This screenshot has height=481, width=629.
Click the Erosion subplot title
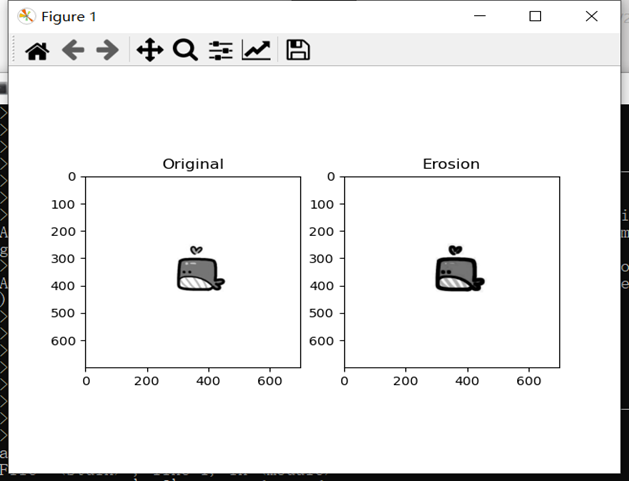click(x=451, y=164)
